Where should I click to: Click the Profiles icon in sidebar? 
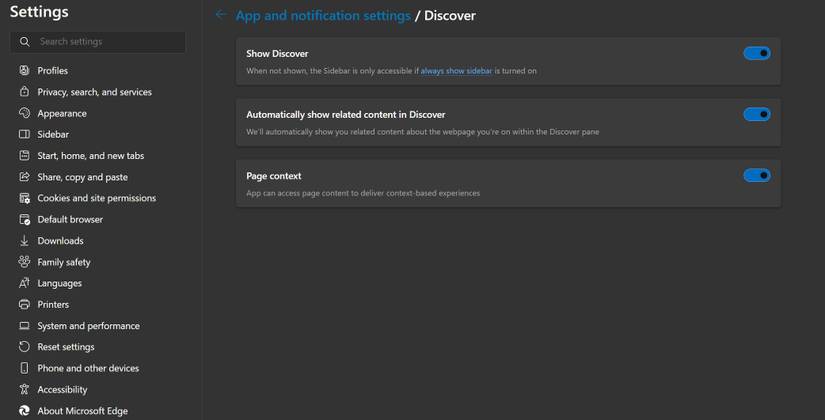24,71
